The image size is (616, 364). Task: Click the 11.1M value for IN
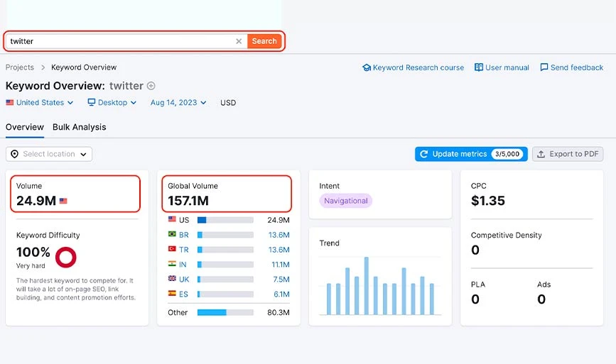point(281,265)
